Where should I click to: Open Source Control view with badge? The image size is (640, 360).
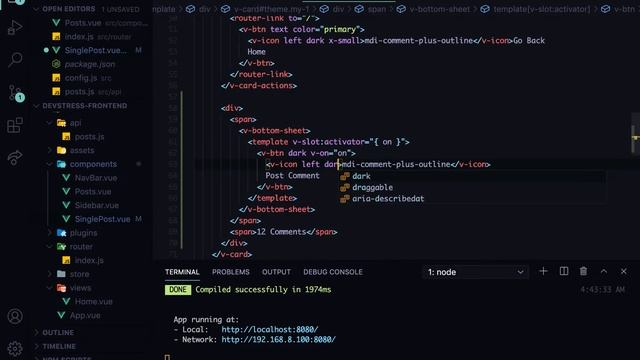coord(16,93)
